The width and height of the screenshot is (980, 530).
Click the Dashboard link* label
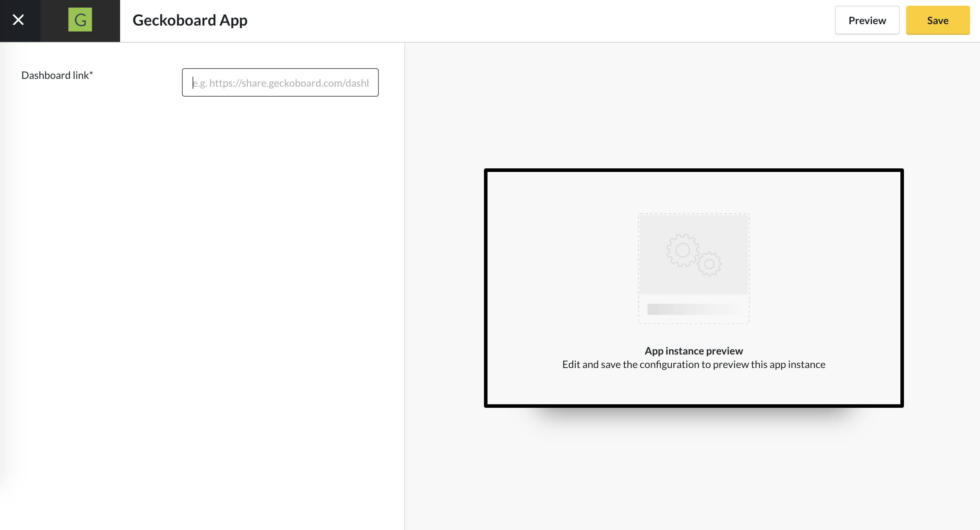tap(57, 75)
